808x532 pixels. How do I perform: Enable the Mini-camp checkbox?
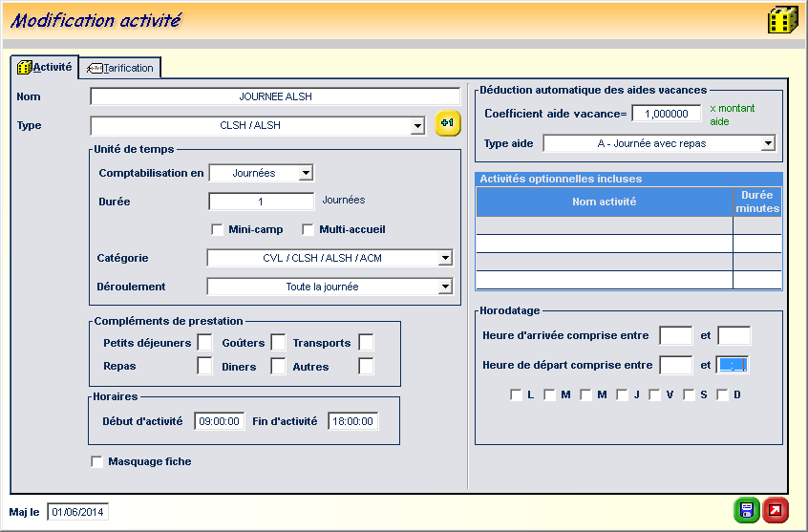[x=217, y=229]
